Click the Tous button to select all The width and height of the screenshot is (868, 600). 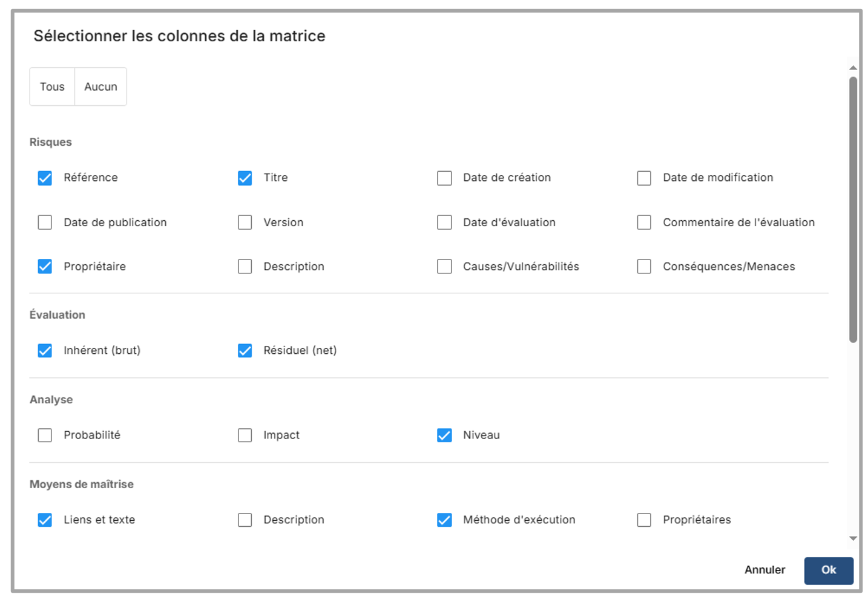tap(52, 87)
